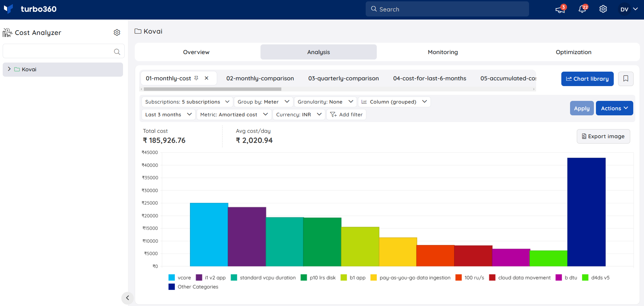The width and height of the screenshot is (644, 306).
Task: Open the Group by Meter dropdown
Action: [264, 102]
